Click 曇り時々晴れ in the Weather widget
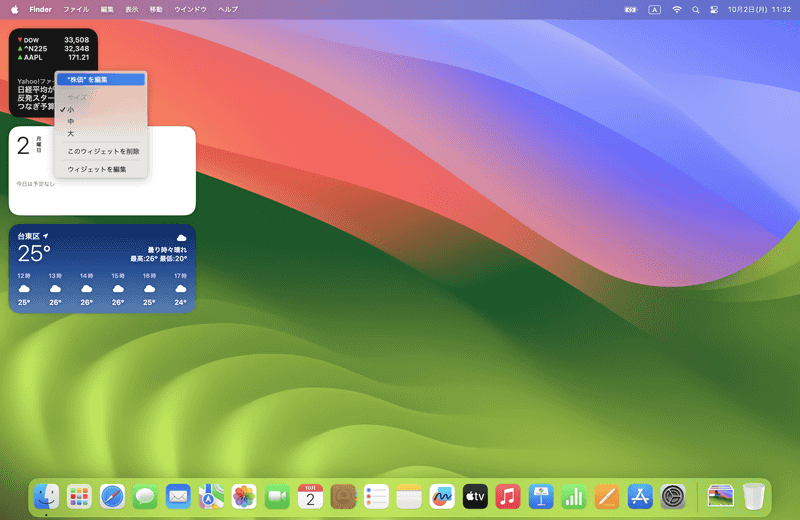The width and height of the screenshot is (800, 520). (x=167, y=250)
